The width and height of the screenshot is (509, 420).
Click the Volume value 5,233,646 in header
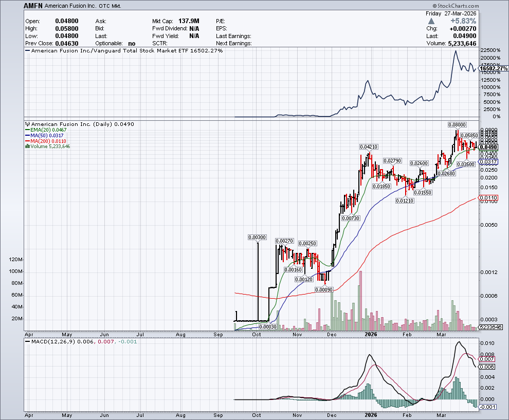462,44
